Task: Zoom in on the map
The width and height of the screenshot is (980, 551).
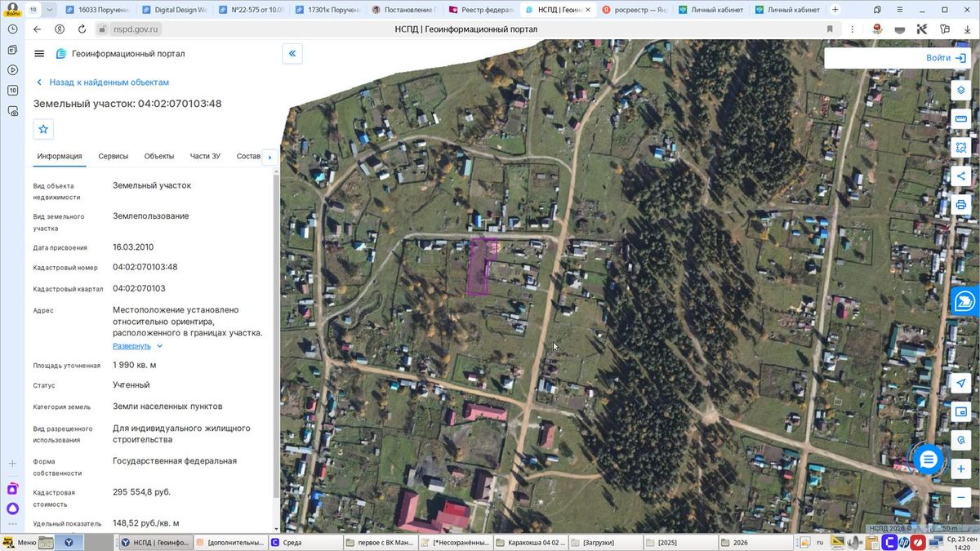Action: tap(961, 469)
